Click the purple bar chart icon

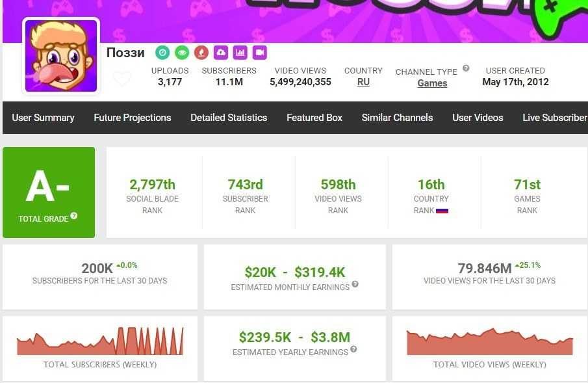coord(240,53)
